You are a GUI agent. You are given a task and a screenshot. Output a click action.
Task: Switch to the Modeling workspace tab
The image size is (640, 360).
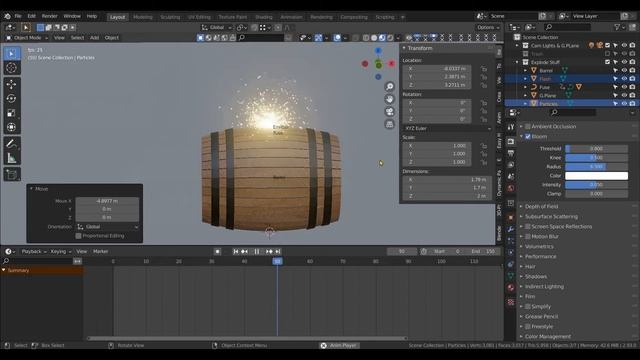[143, 17]
